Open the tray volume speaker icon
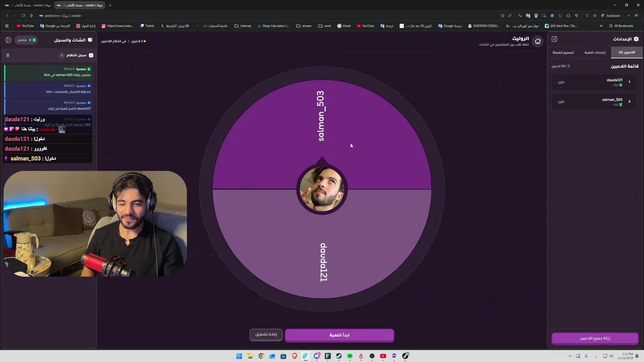644x362 pixels. [x=611, y=356]
